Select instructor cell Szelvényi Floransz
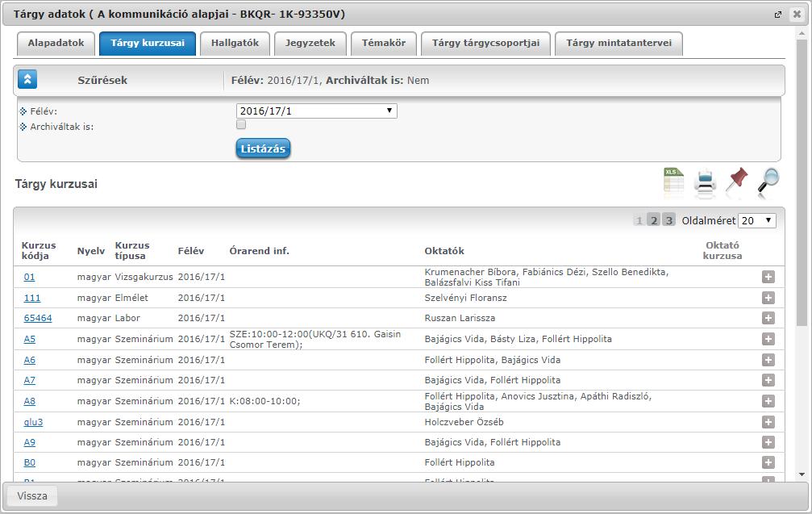Image resolution: width=812 pixels, height=514 pixels. [x=465, y=298]
